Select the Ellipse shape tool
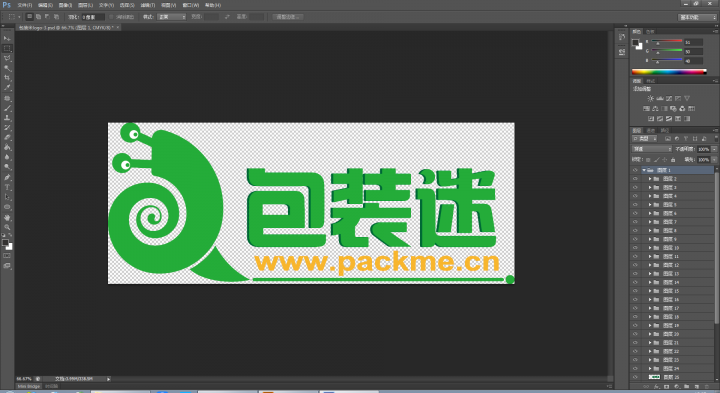Screen dimensions: 720x393 click(x=7, y=207)
